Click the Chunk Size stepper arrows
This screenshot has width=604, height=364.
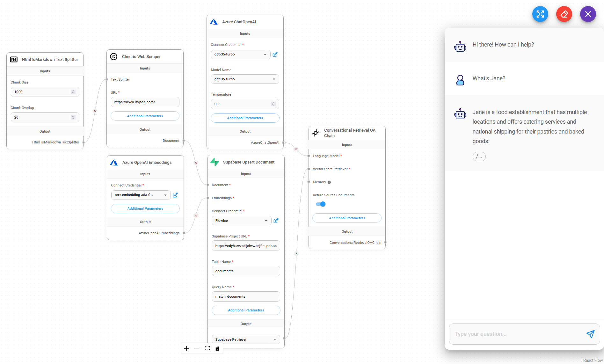[73, 92]
